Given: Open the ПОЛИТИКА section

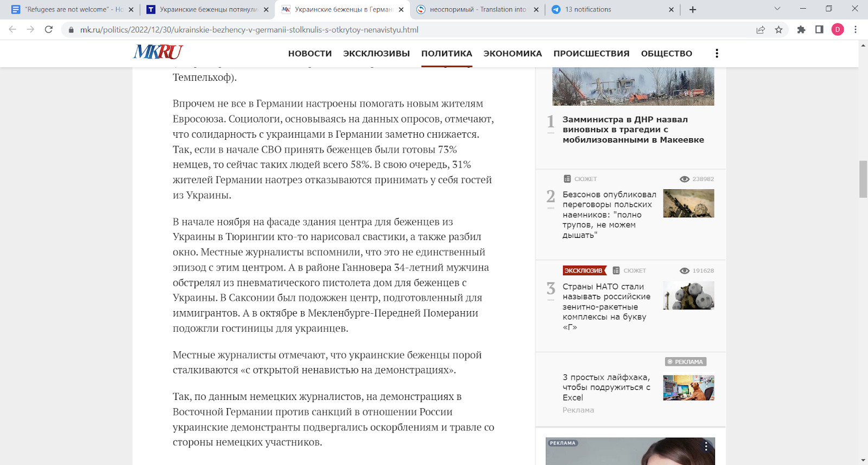Looking at the screenshot, I should [x=447, y=53].
